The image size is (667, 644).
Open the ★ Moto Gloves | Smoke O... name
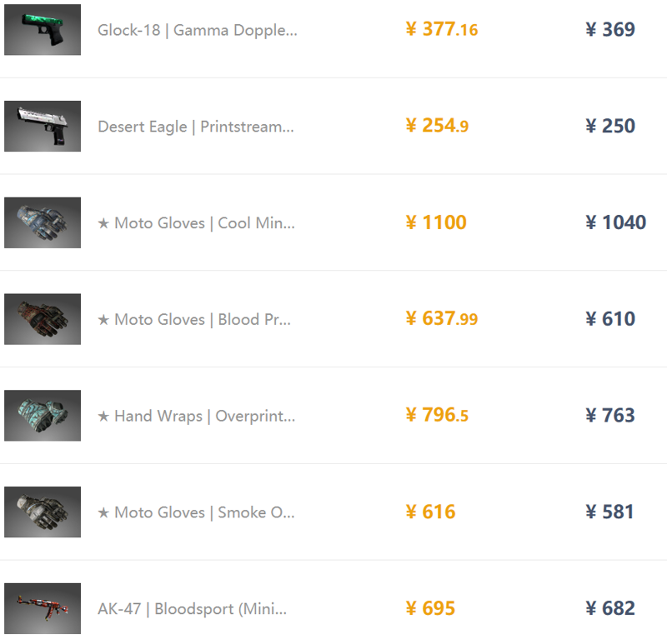pos(196,512)
